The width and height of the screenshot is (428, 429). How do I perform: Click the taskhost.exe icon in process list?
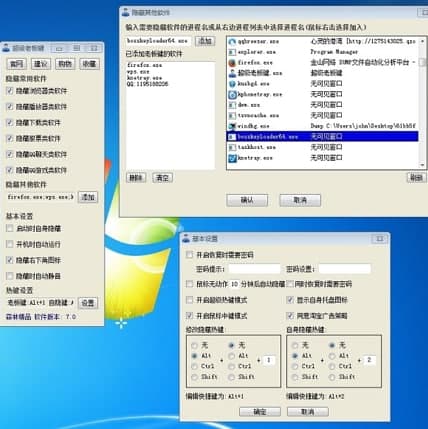(x=232, y=147)
